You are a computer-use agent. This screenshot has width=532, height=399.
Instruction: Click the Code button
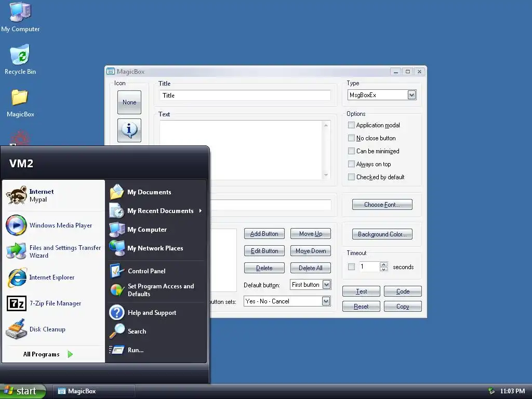403,291
